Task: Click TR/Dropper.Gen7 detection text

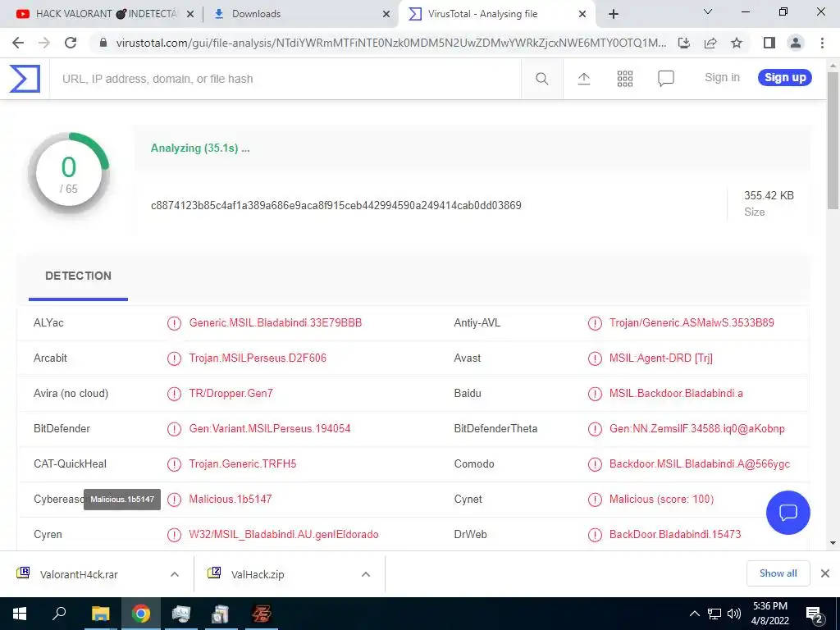Action: click(231, 394)
